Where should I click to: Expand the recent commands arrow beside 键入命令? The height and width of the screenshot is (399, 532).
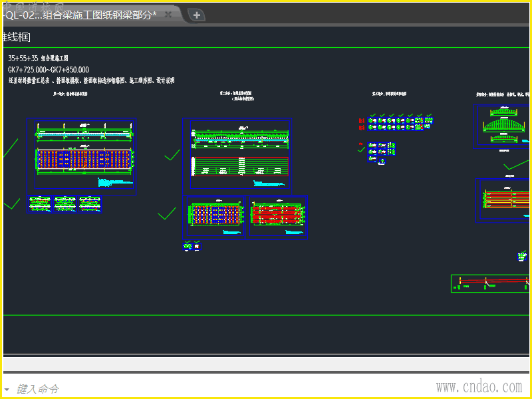pos(7,389)
